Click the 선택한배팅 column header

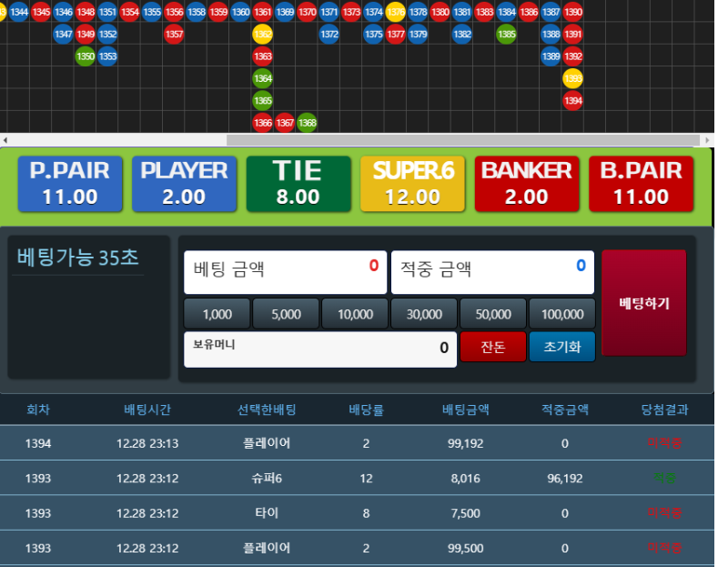click(267, 410)
